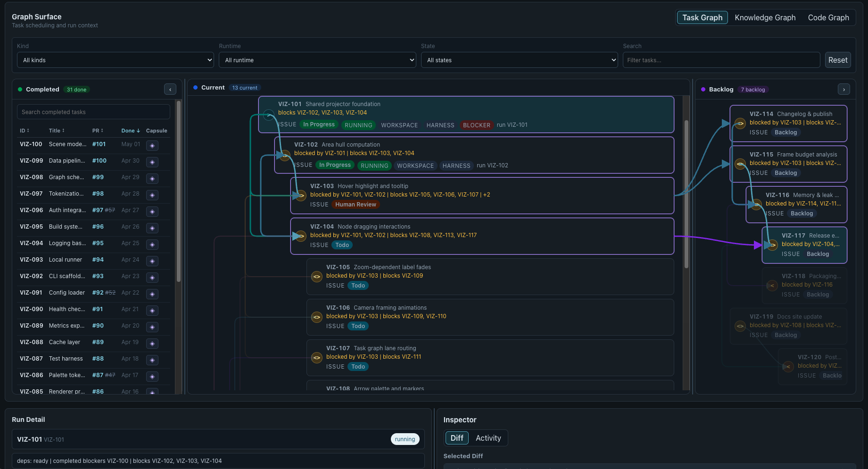The image size is (868, 469).
Task: Open the Kind filter dropdown
Action: 116,60
